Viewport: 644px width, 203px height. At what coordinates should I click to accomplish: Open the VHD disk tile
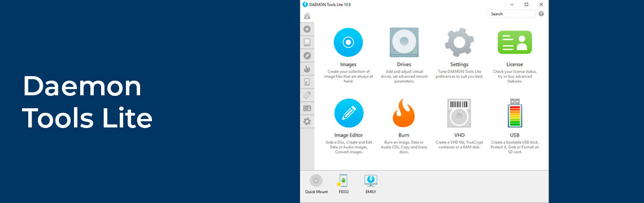(x=459, y=113)
